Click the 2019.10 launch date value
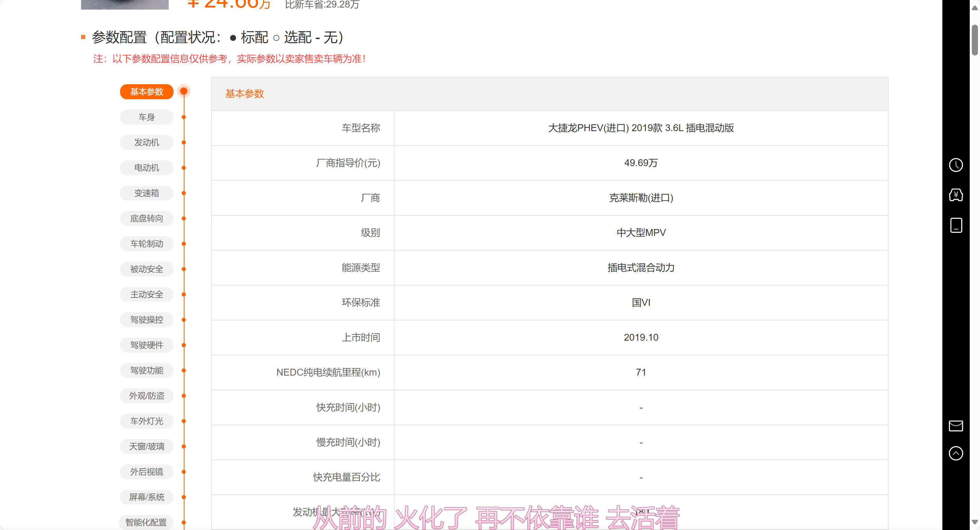 (641, 337)
